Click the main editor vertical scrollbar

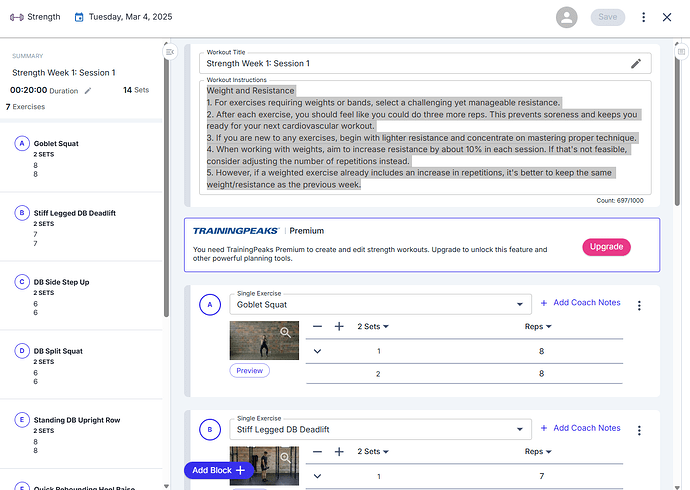(677, 128)
